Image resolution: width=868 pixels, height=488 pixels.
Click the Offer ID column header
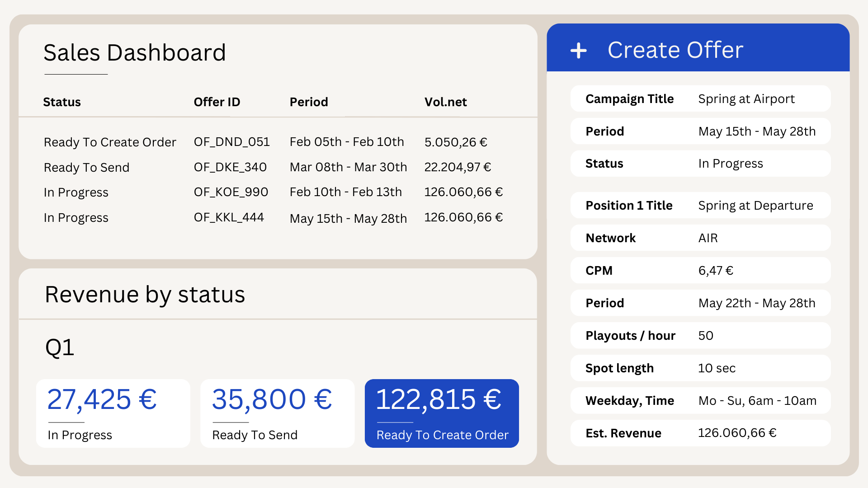pyautogui.click(x=217, y=102)
